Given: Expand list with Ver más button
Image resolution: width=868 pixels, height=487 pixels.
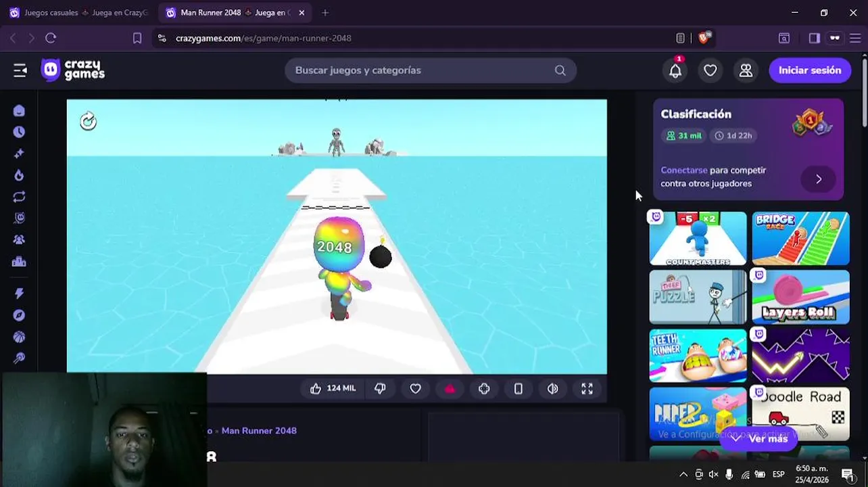Looking at the screenshot, I should (759, 438).
